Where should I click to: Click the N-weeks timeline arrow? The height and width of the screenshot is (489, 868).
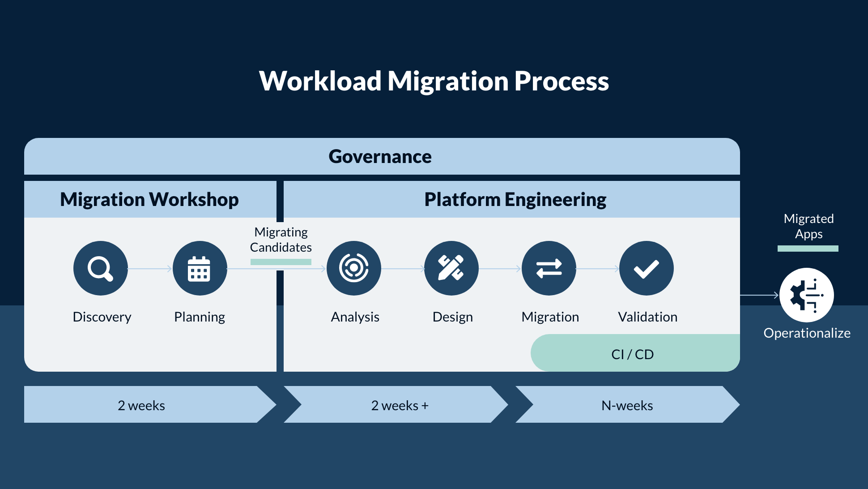pos(627,405)
